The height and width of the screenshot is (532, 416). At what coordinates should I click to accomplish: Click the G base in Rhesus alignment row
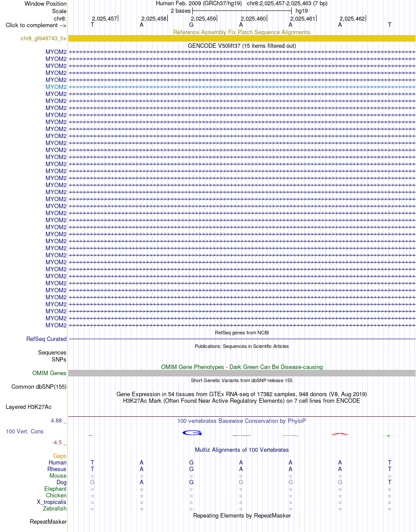[191, 469]
